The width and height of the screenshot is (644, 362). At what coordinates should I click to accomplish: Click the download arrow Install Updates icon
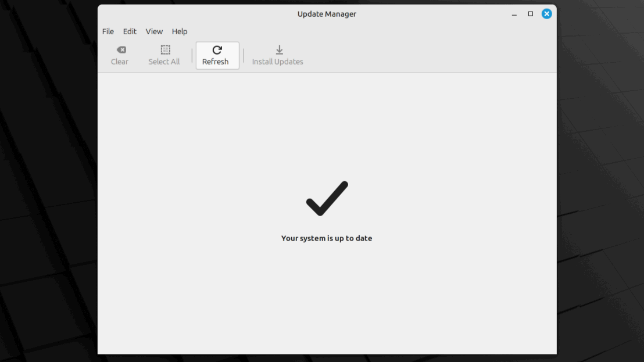[279, 50]
